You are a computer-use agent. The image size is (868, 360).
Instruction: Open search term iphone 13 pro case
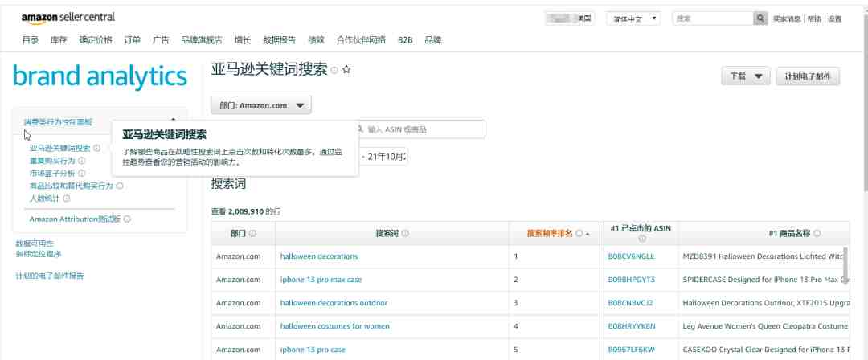coord(313,350)
